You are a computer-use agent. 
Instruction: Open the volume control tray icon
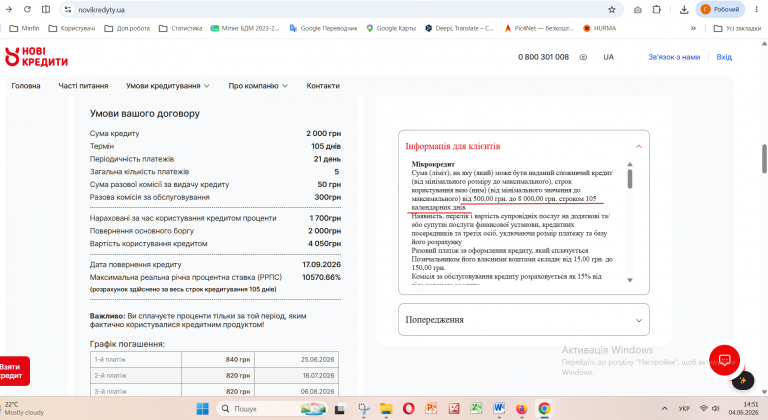(x=716, y=409)
